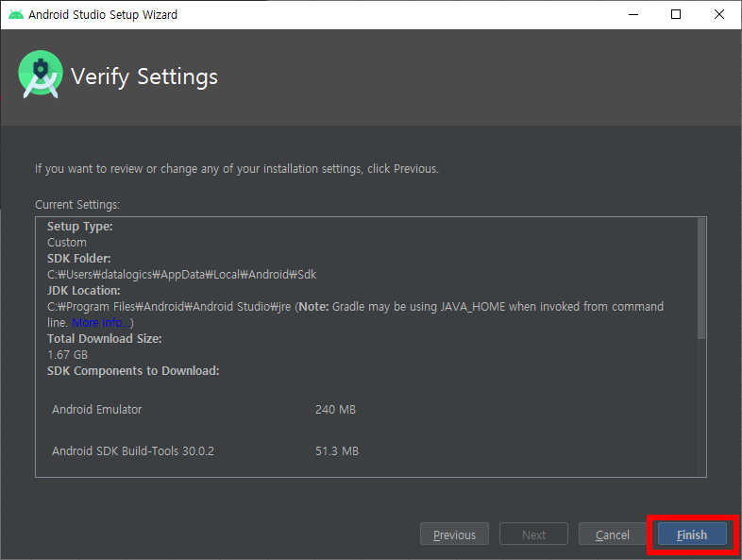Maximize the Setup Wizard window

676,15
